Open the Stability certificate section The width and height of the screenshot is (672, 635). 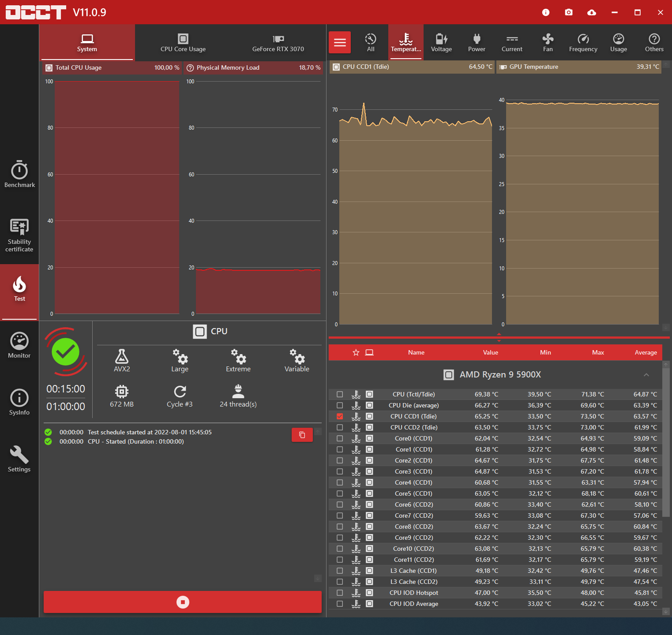tap(19, 235)
